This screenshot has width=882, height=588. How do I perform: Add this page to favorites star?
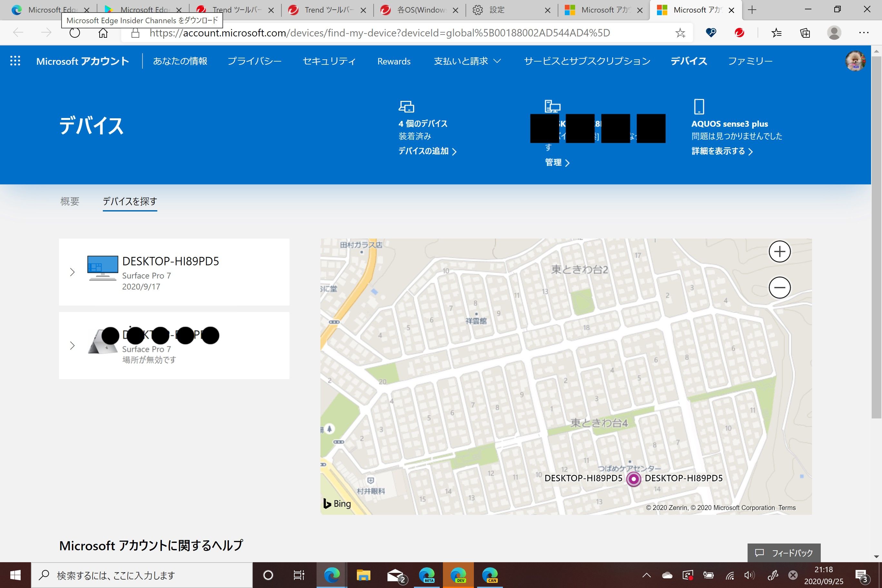(x=680, y=33)
